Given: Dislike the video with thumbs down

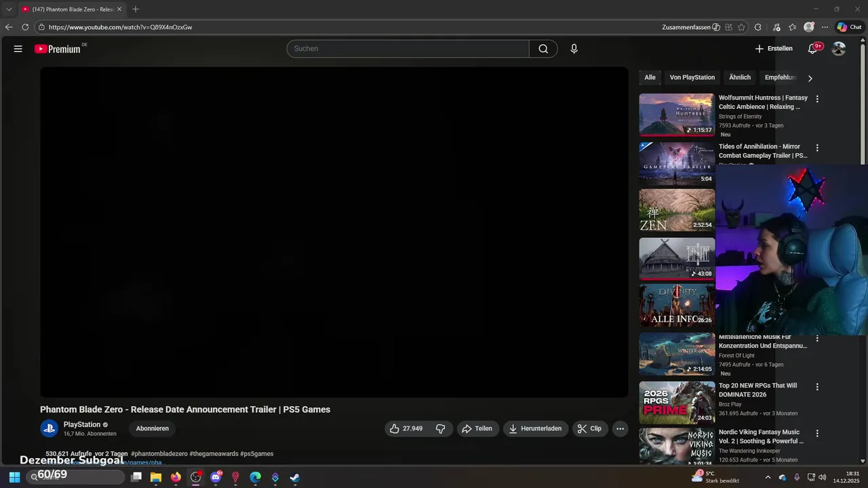Looking at the screenshot, I should tap(441, 428).
